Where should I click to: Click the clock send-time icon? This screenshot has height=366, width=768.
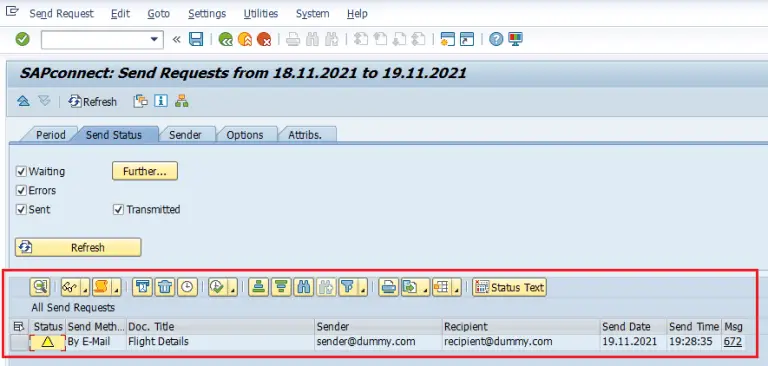pos(188,287)
